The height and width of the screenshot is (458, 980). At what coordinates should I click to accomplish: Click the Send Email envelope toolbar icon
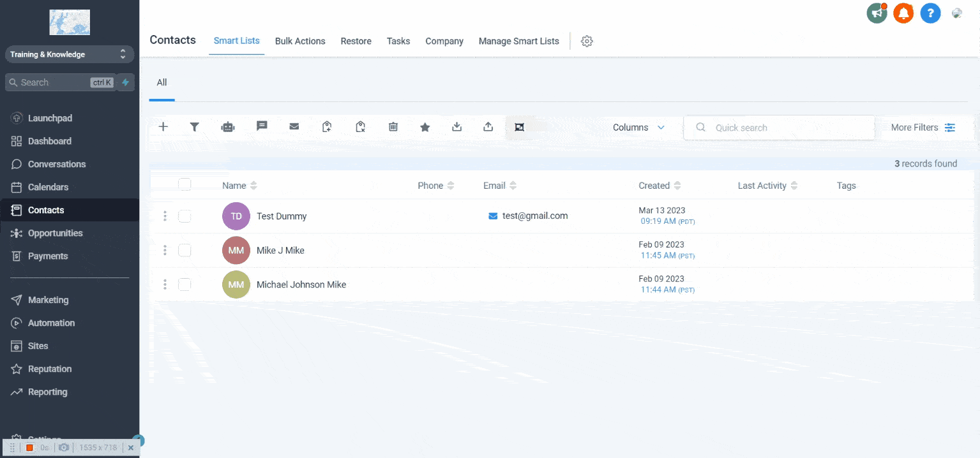(x=294, y=126)
